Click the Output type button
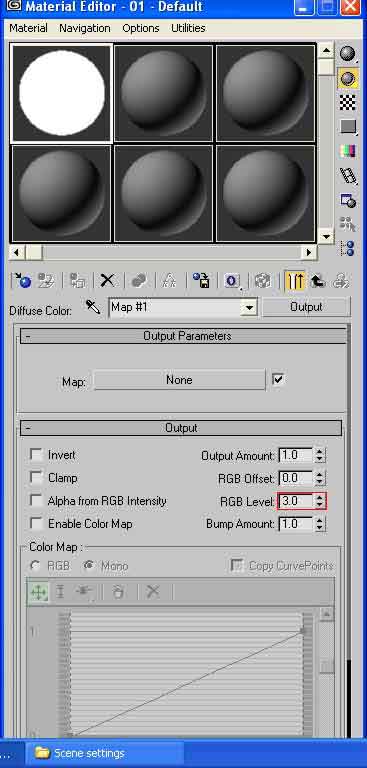367x768 pixels. [306, 307]
